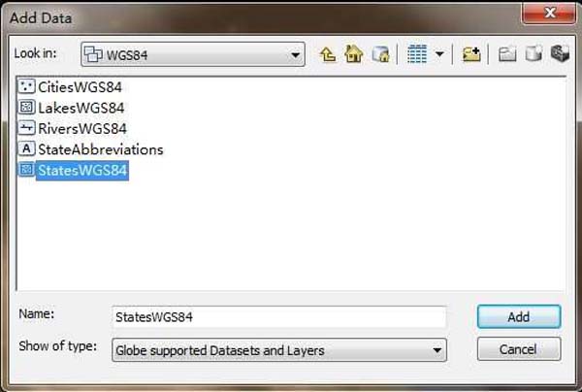This screenshot has width=582, height=392.
Task: Close the Add Data dialog
Action: tap(549, 14)
